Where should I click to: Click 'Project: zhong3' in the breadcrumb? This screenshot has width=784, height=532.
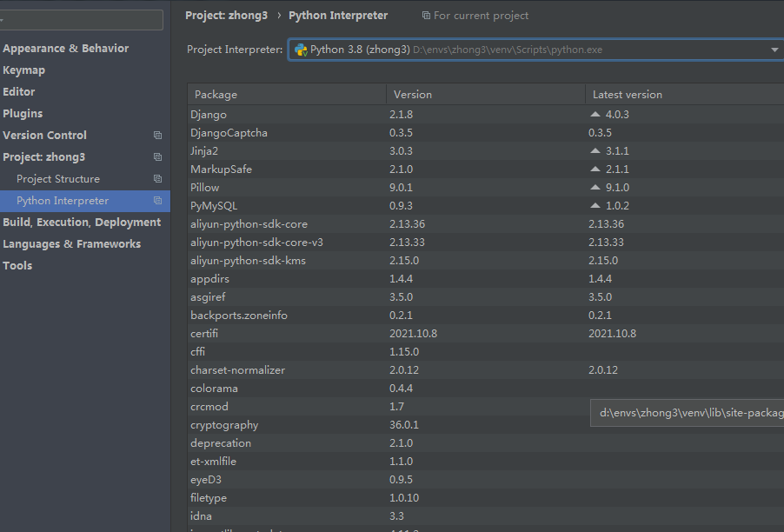(226, 16)
